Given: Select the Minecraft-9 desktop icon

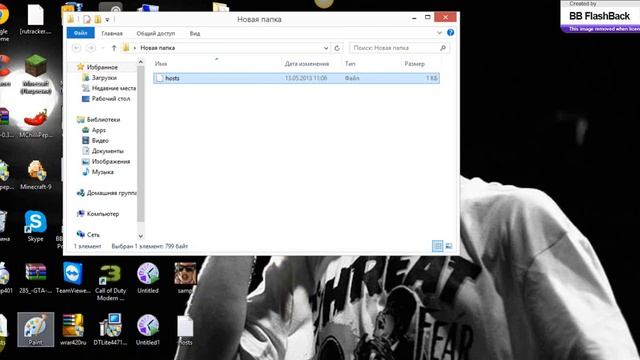Looking at the screenshot, I should coord(36,175).
